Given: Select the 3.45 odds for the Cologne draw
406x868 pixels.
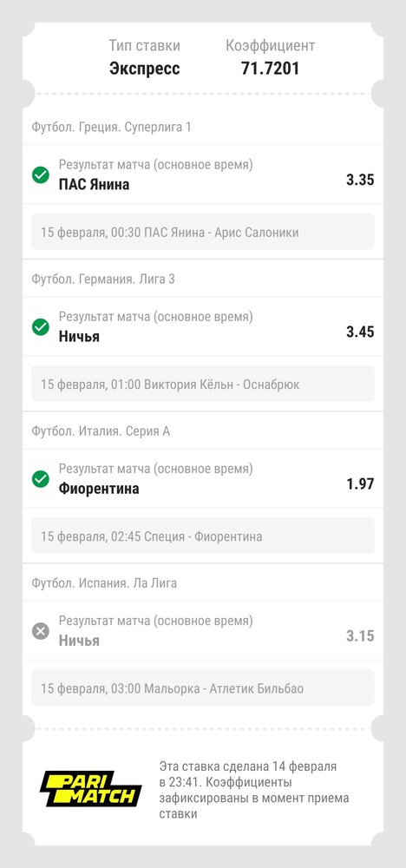Looking at the screenshot, I should click(x=360, y=332).
